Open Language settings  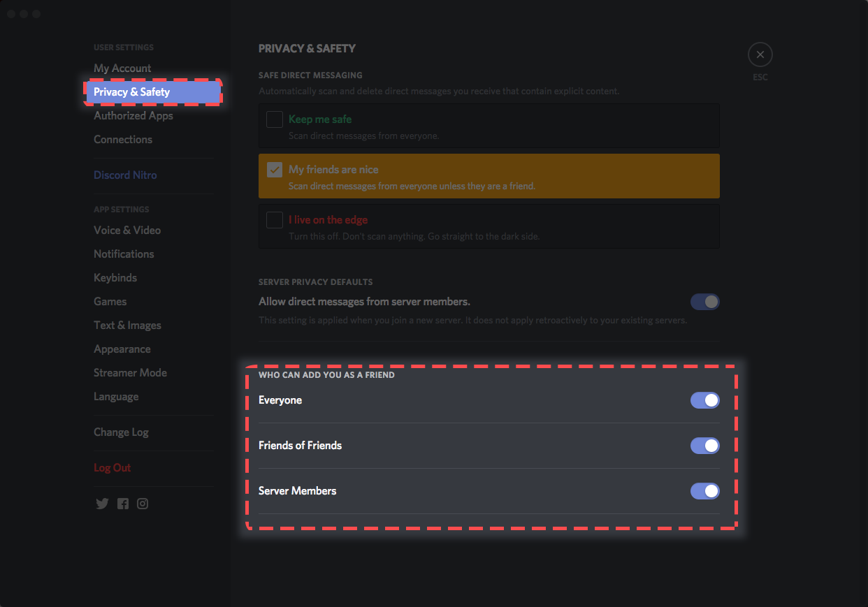pyautogui.click(x=116, y=397)
